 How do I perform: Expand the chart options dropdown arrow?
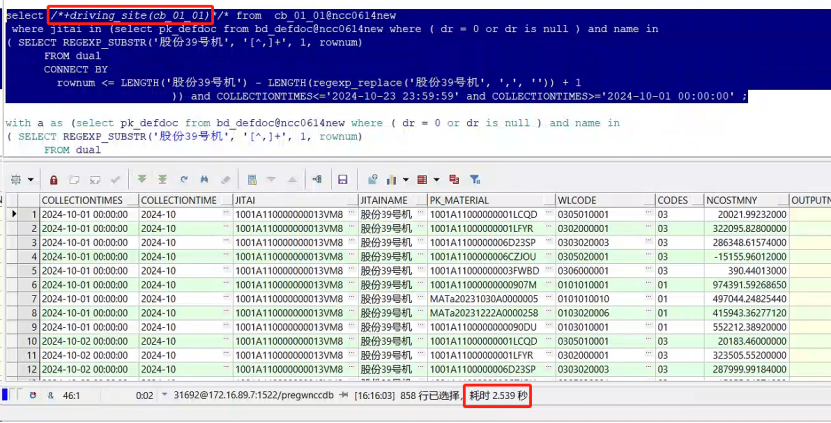click(406, 180)
